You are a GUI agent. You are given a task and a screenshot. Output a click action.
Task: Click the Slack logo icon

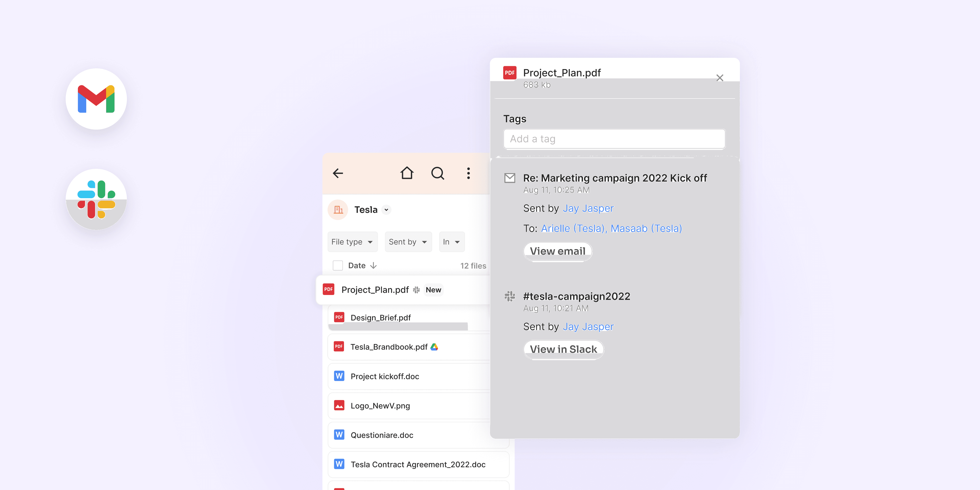coord(96,199)
